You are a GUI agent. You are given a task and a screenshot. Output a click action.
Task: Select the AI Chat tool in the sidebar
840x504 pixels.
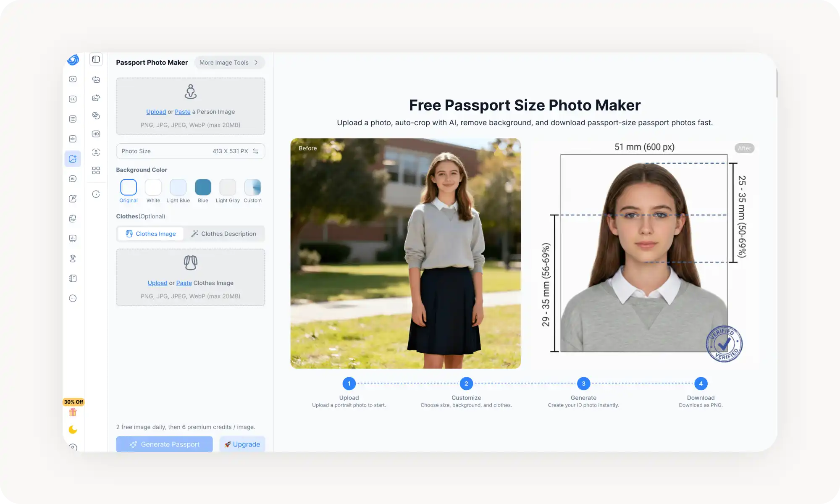[x=73, y=178]
